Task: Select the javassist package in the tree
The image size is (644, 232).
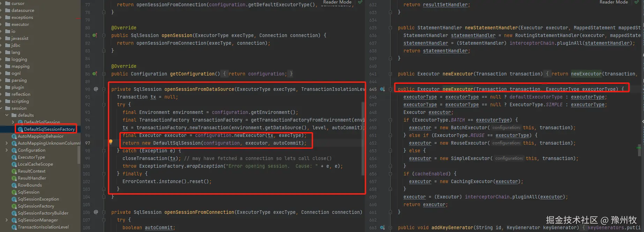Action: tap(20, 38)
